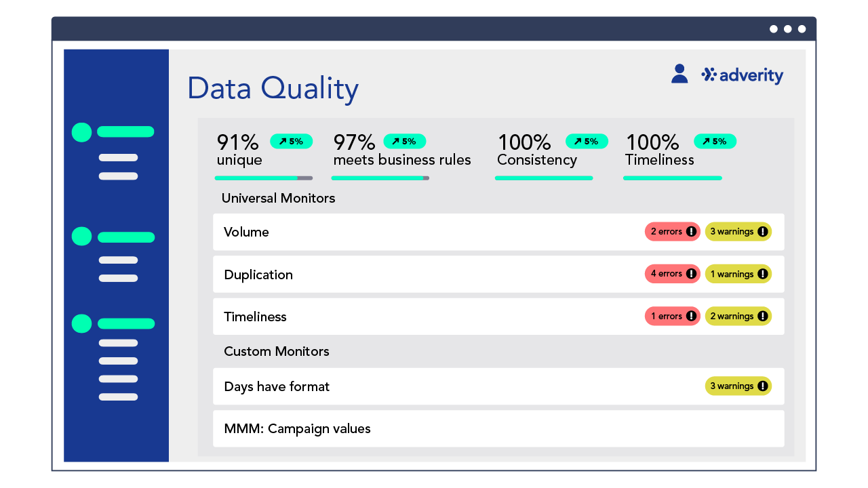Select the second green sidebar navigation icon

[x=81, y=236]
